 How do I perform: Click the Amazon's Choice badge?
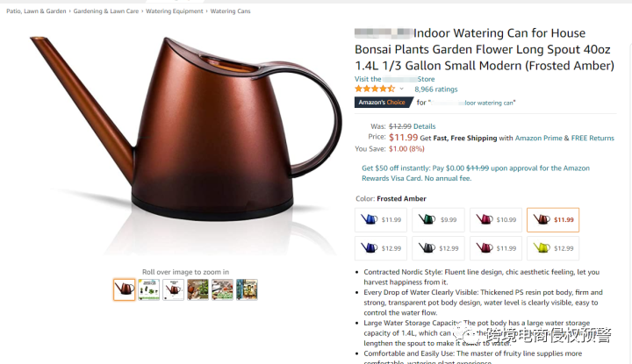[384, 103]
